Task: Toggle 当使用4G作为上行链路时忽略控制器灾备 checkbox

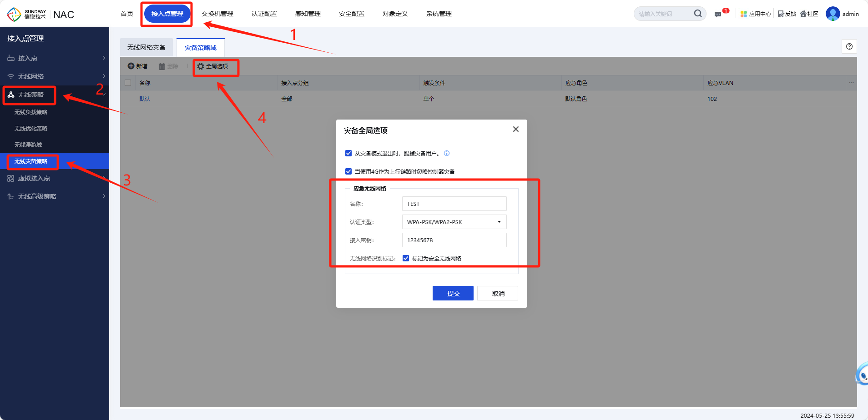Action: click(348, 171)
